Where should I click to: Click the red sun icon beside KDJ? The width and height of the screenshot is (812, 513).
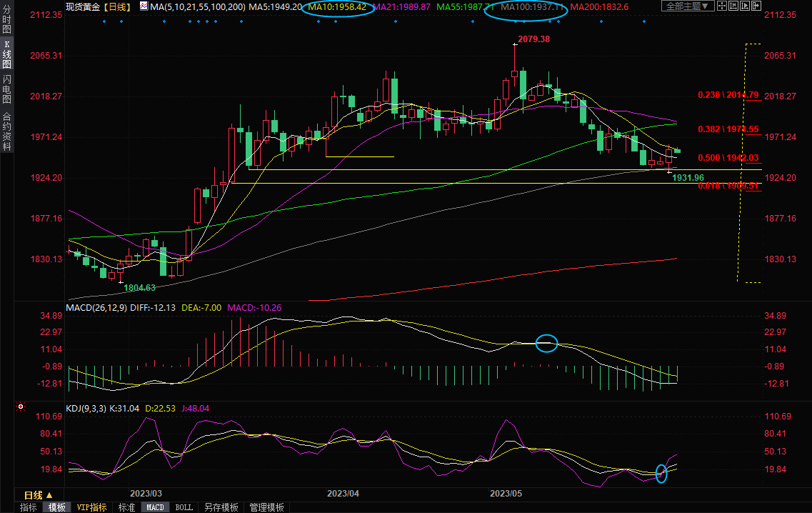pos(21,408)
